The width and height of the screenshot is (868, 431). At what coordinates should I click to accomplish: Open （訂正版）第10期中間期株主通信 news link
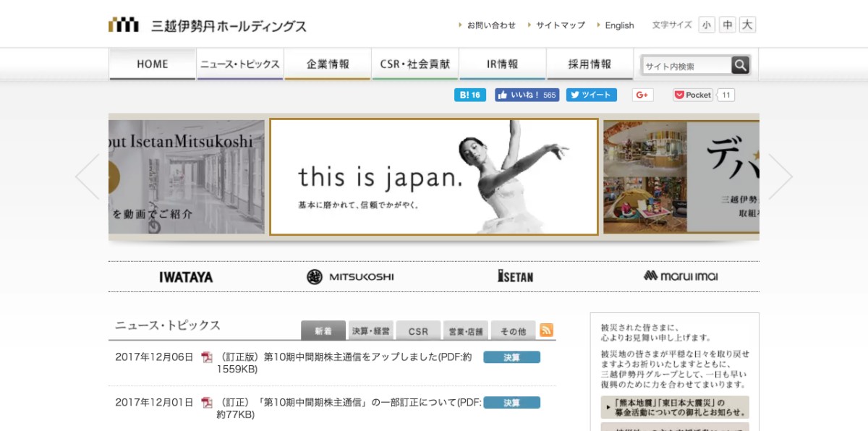click(x=345, y=363)
